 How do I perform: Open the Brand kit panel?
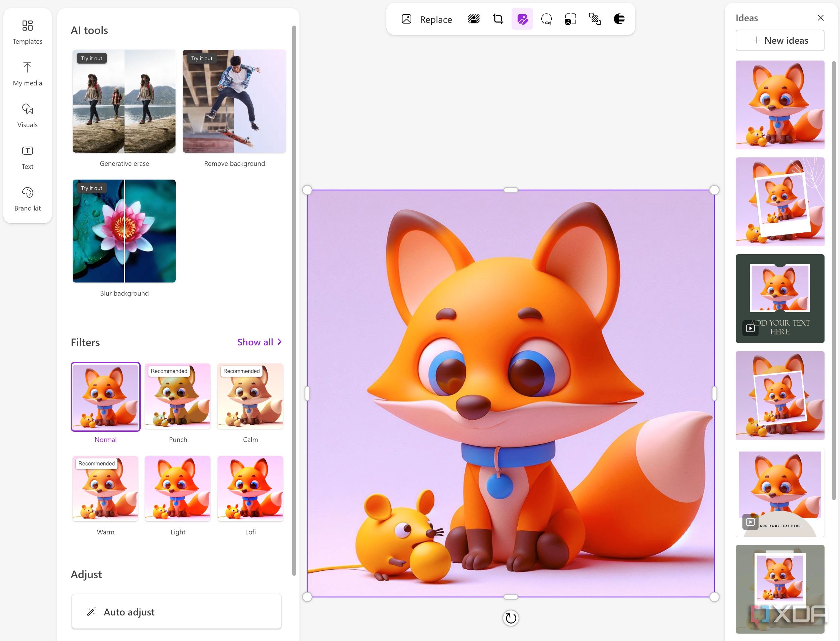point(28,199)
